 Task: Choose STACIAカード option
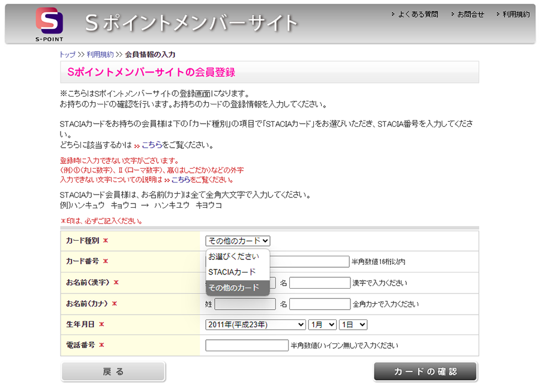pos(238,272)
